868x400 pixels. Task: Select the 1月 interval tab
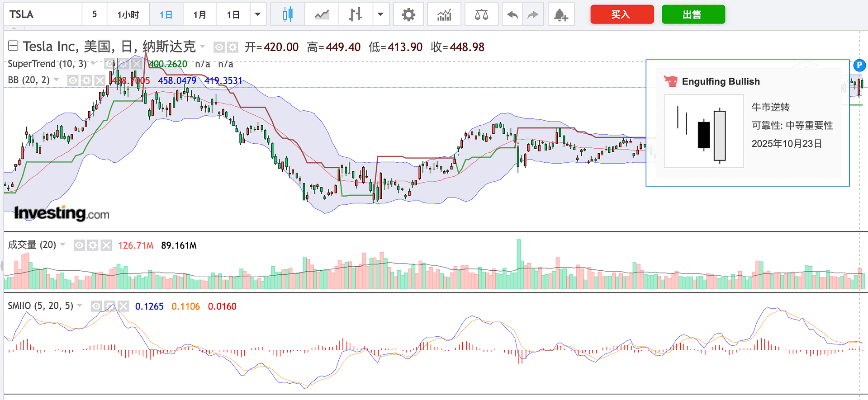coord(199,14)
